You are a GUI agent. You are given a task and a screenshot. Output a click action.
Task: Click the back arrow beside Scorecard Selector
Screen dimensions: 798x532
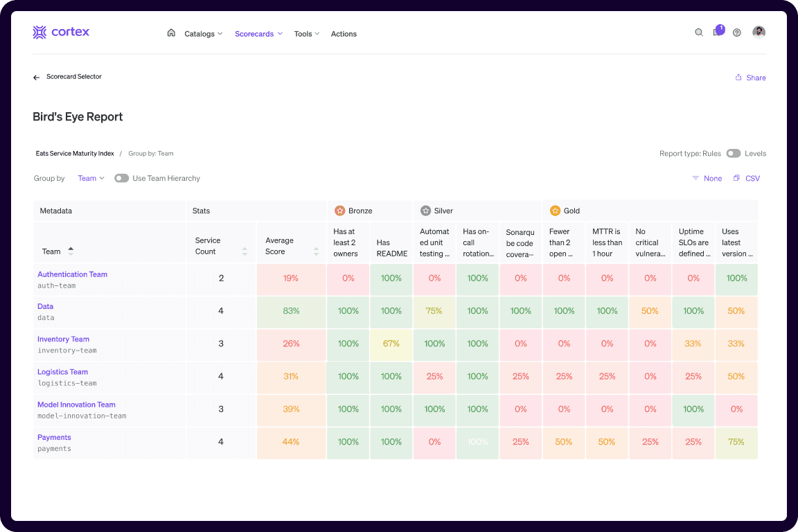[37, 78]
